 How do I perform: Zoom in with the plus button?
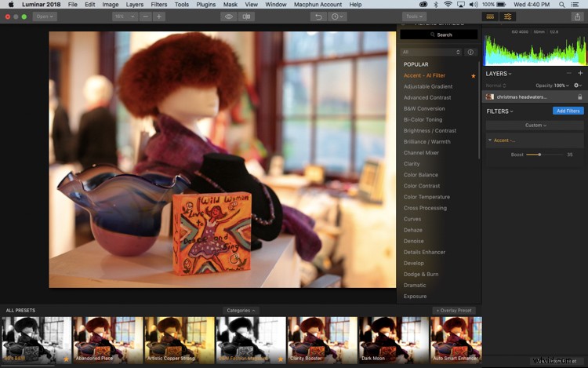coord(159,16)
